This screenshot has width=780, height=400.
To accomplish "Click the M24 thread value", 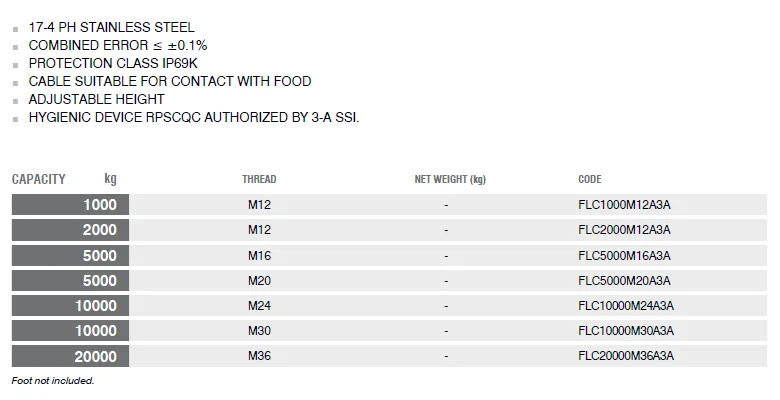I will pos(259,305).
